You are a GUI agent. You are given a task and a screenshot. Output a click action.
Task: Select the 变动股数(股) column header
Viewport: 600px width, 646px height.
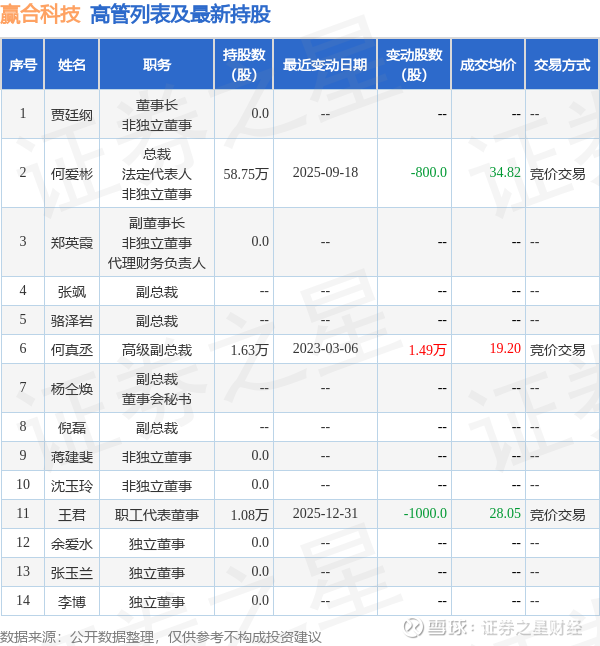pyautogui.click(x=414, y=64)
